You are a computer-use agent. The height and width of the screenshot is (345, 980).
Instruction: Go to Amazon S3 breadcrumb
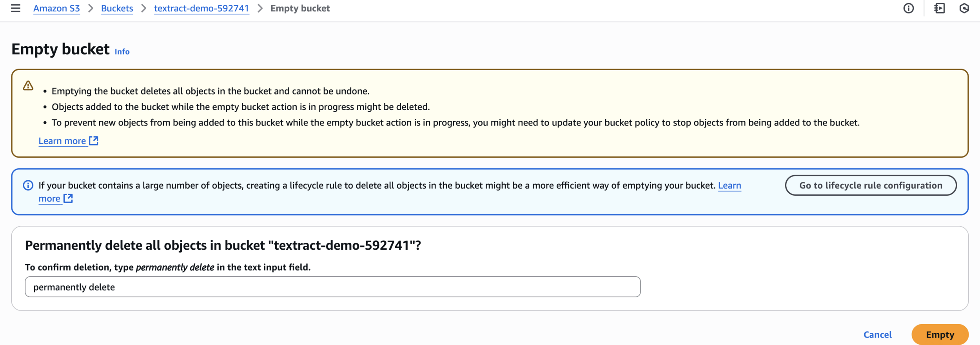(56, 8)
